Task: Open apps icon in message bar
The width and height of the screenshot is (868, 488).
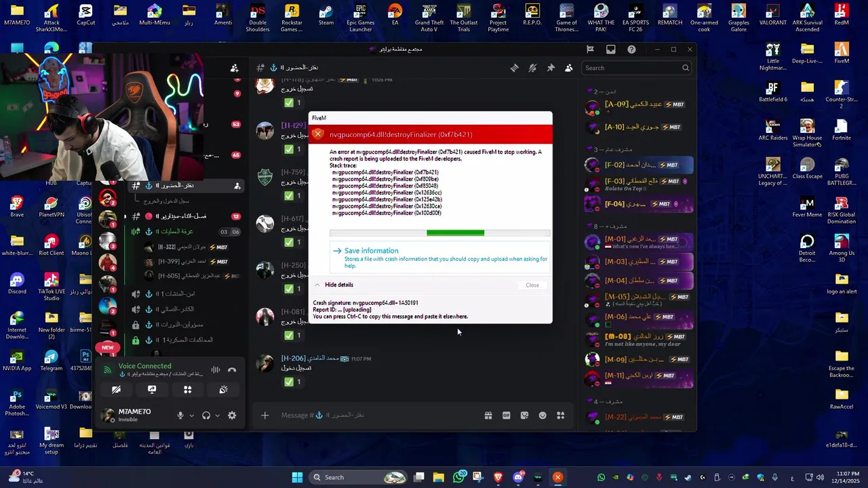Action: [561, 415]
